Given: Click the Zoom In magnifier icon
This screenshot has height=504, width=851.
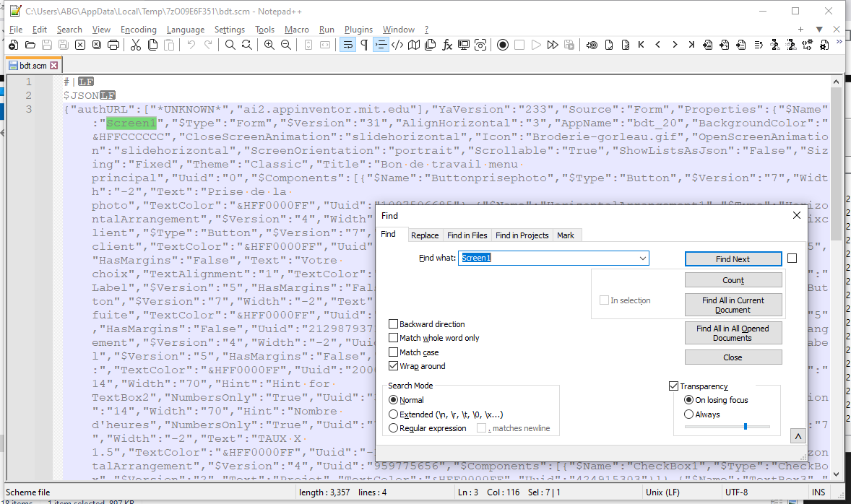Looking at the screenshot, I should 269,45.
